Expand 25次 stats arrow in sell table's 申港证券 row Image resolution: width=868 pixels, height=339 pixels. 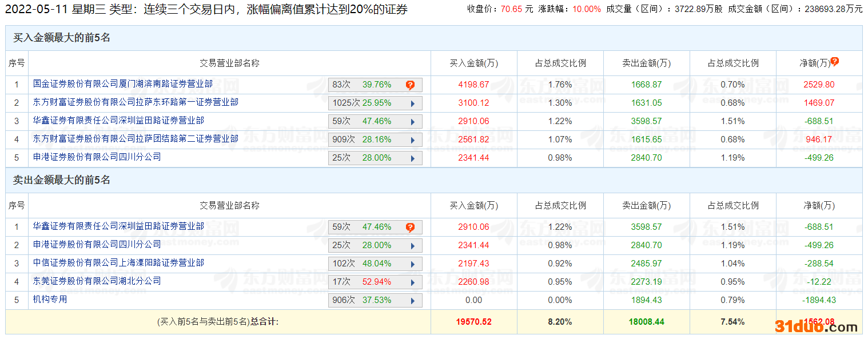(413, 246)
